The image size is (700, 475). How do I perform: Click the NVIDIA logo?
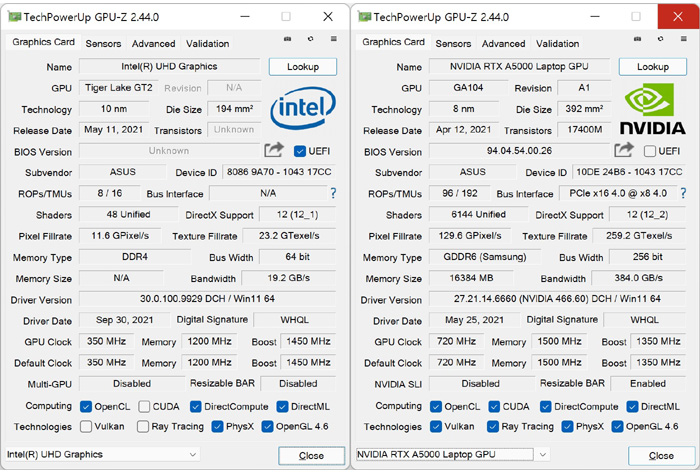click(652, 110)
